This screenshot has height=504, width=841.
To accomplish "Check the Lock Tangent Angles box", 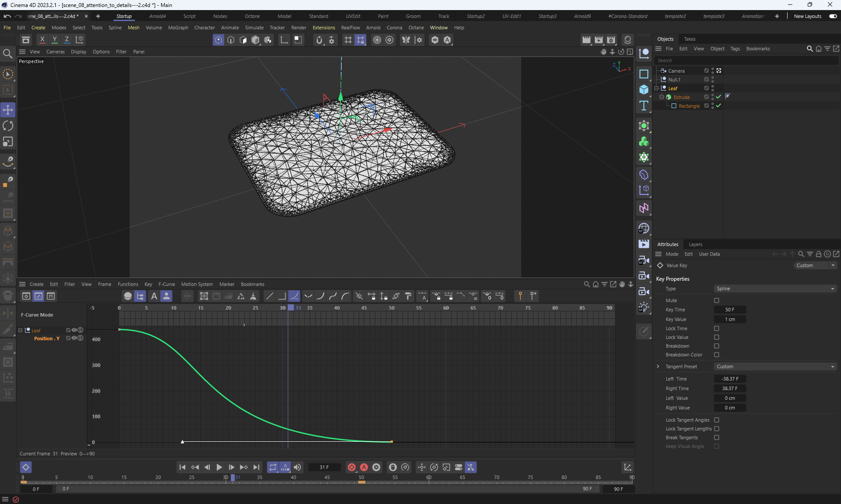I will coord(717,420).
